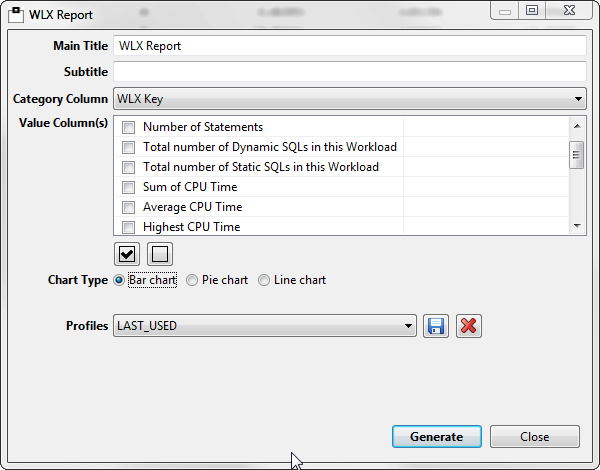Click the empty Subtitle input field
The height and width of the screenshot is (470, 600).
(x=349, y=72)
